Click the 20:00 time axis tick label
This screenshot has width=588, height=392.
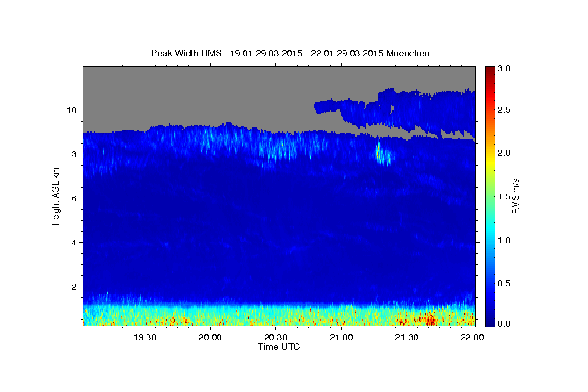[211, 338]
